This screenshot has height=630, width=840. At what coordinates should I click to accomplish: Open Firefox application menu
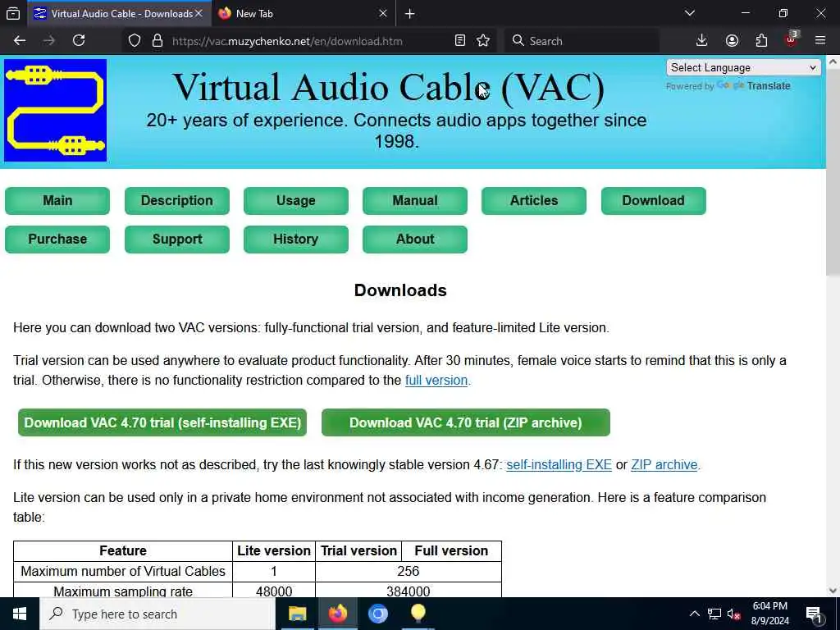(820, 41)
